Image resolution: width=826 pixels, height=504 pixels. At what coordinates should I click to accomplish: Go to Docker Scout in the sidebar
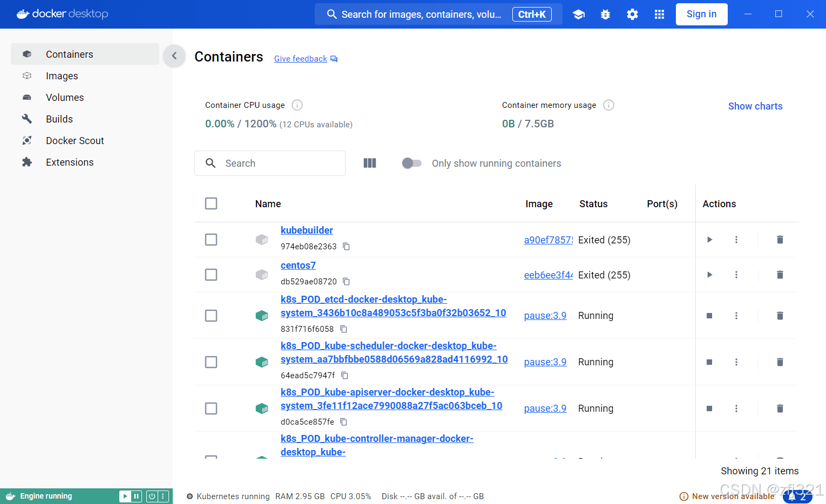[85, 140]
